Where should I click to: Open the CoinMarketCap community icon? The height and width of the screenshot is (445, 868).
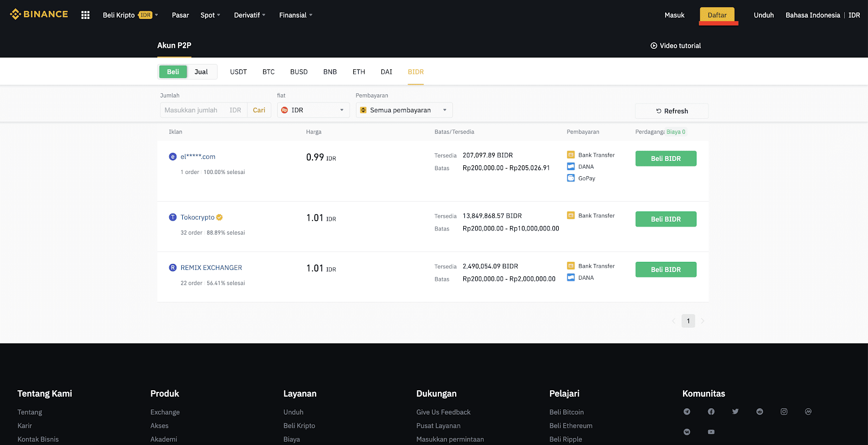(808, 412)
